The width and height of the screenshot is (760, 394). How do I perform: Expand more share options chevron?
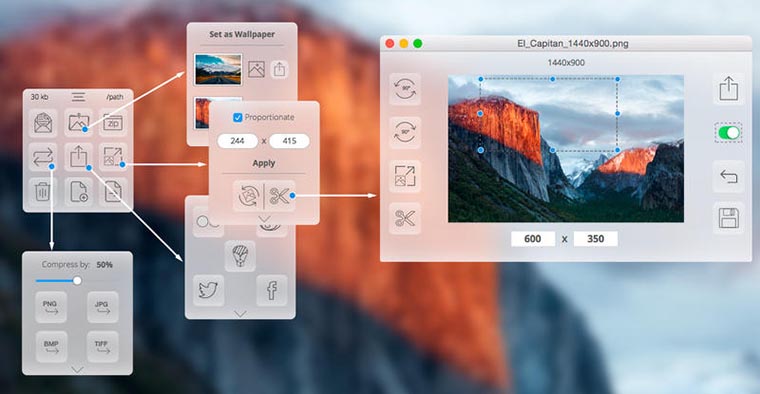click(x=240, y=314)
